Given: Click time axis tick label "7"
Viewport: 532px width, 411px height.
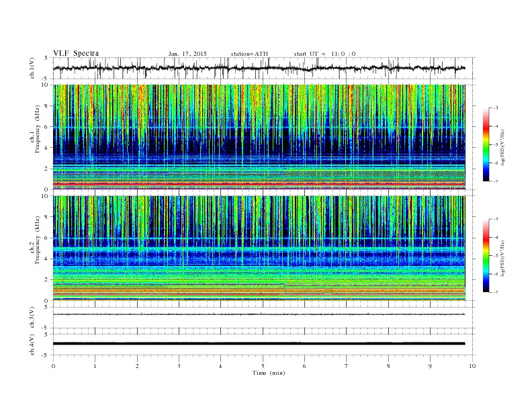Looking at the screenshot, I should [347, 366].
